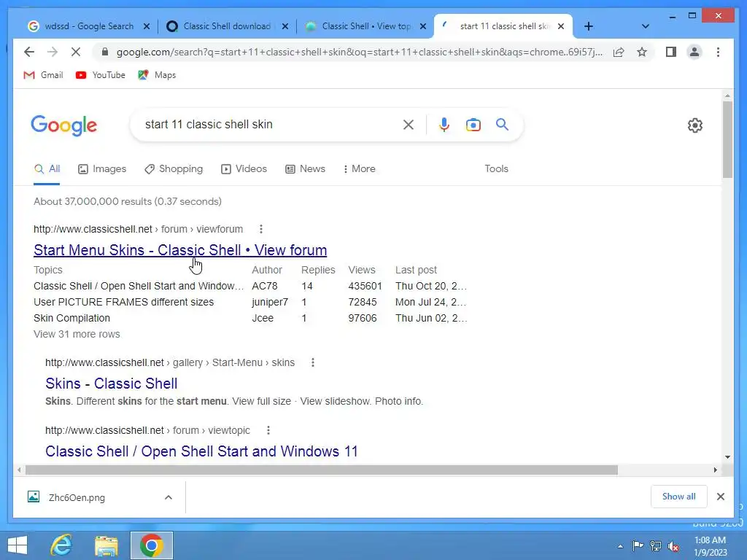Show all downloads
Image resolution: width=747 pixels, height=560 pixels.
[678, 497]
